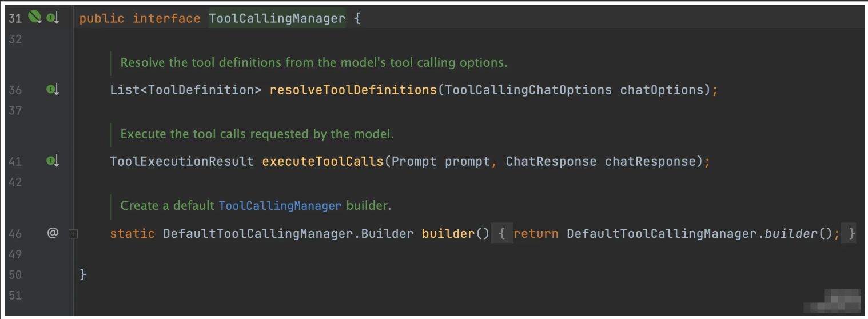Click the italic builder() call in return statement
Screen dimensions: 868x319
coord(791,233)
